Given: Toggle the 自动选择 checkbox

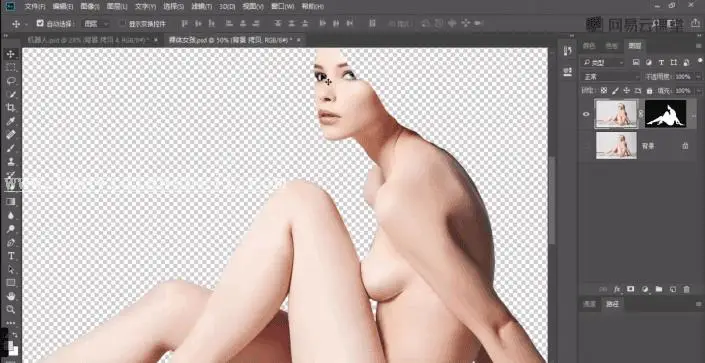Looking at the screenshot, I should tap(40, 23).
